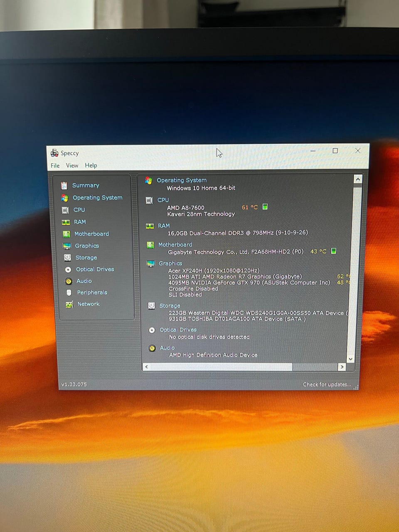Click the RAM module icon in sidebar
This screenshot has height=532, width=399.
click(x=66, y=222)
